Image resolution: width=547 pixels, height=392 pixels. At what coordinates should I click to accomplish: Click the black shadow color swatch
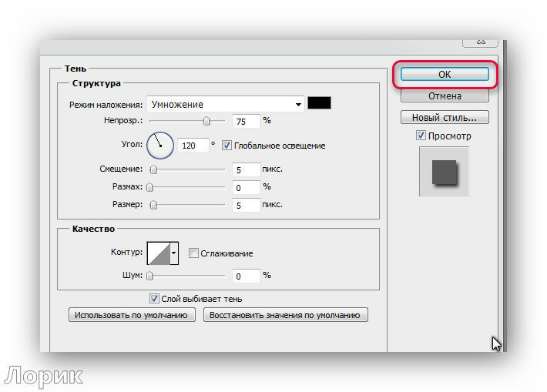tap(319, 103)
